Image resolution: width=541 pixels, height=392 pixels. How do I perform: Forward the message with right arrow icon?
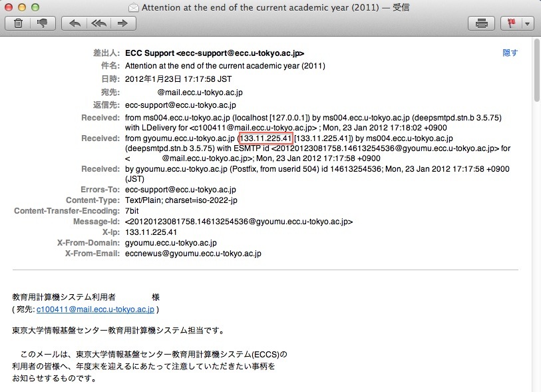pyautogui.click(x=123, y=23)
